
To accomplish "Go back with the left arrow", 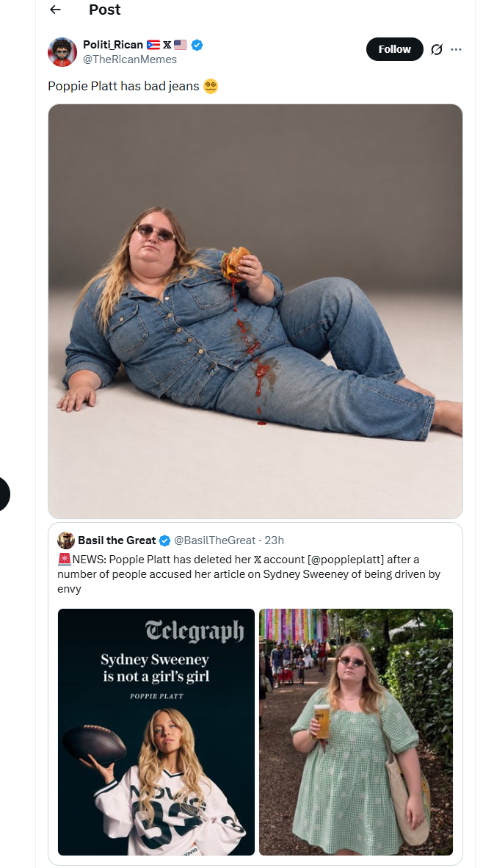I will pos(55,10).
